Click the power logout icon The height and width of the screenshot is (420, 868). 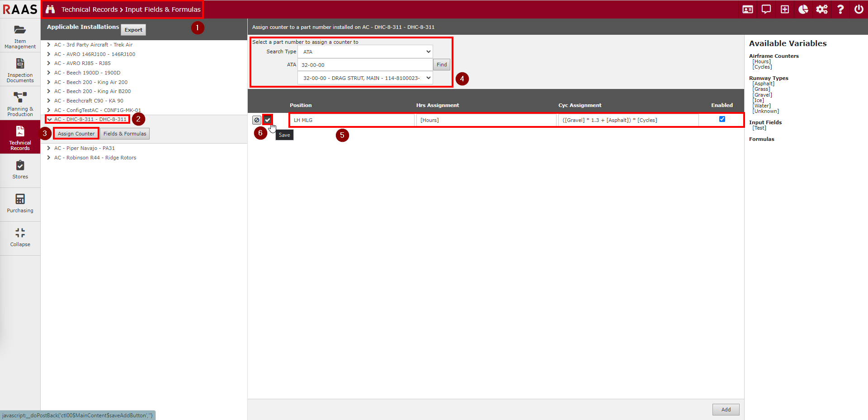[x=859, y=9]
